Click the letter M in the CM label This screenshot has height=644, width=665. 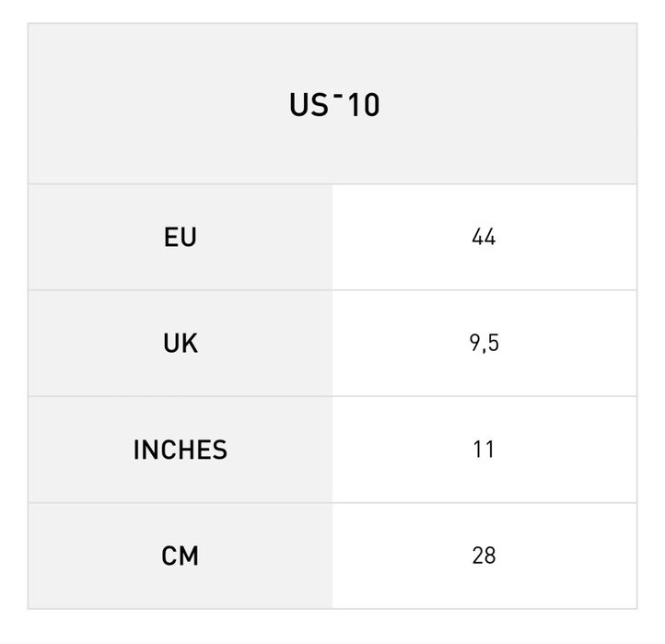pyautogui.click(x=190, y=556)
